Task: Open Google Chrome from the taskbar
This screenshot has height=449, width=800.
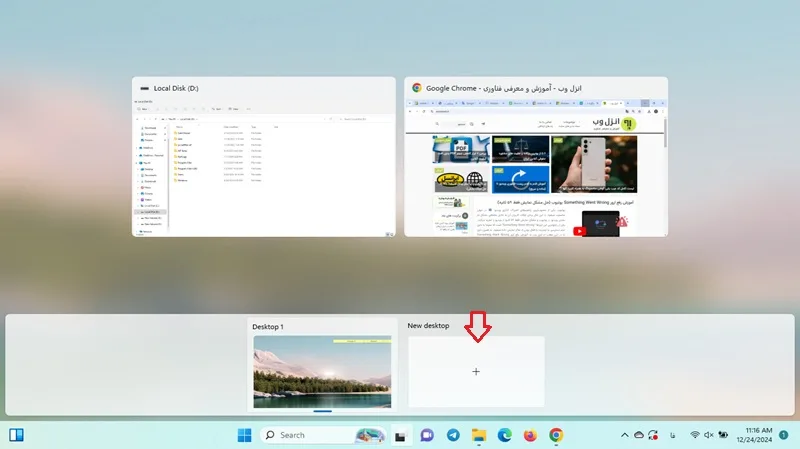Action: tap(556, 435)
